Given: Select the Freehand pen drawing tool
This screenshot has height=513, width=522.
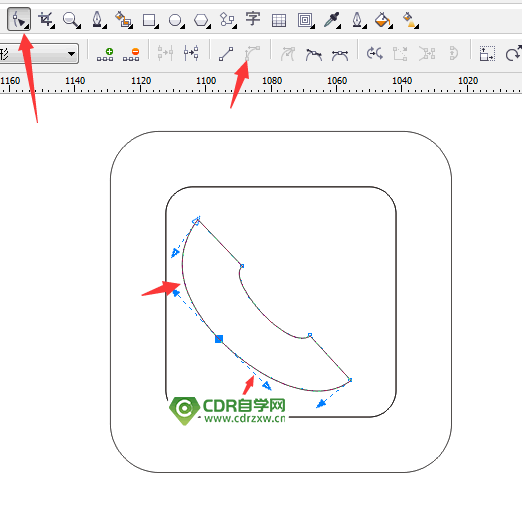Looking at the screenshot, I should click(98, 20).
